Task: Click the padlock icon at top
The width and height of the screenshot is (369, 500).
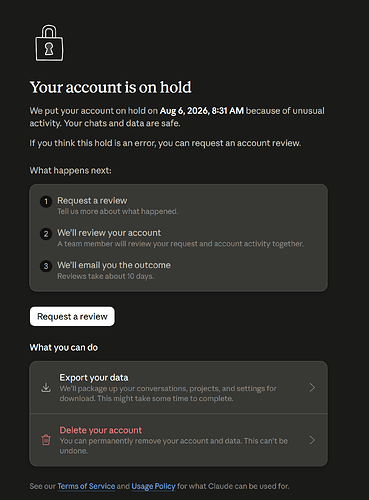Action: click(x=49, y=43)
